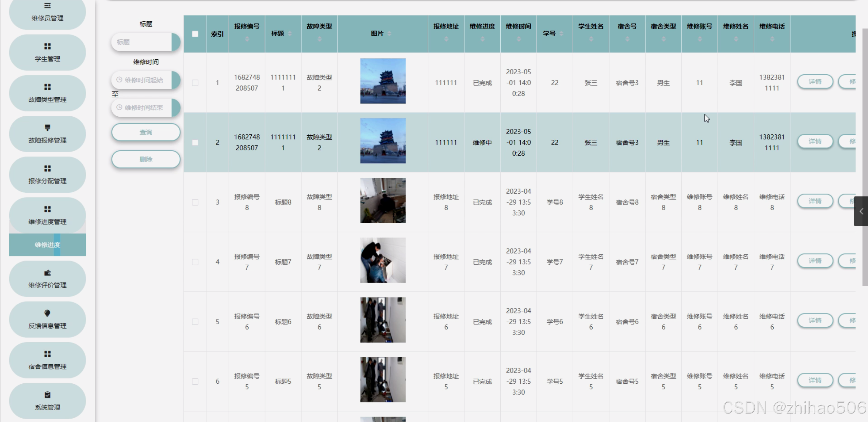This screenshot has width=868, height=422.
Task: Click the 查询 search button
Action: click(x=146, y=132)
